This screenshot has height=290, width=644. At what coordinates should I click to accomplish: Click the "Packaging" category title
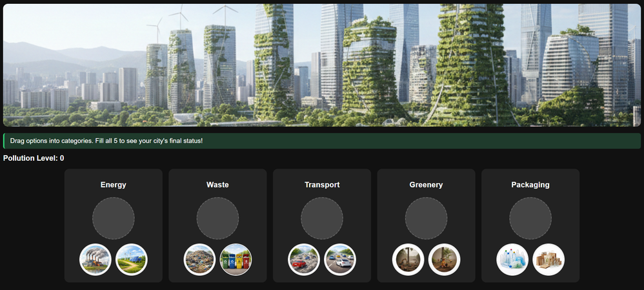click(530, 185)
